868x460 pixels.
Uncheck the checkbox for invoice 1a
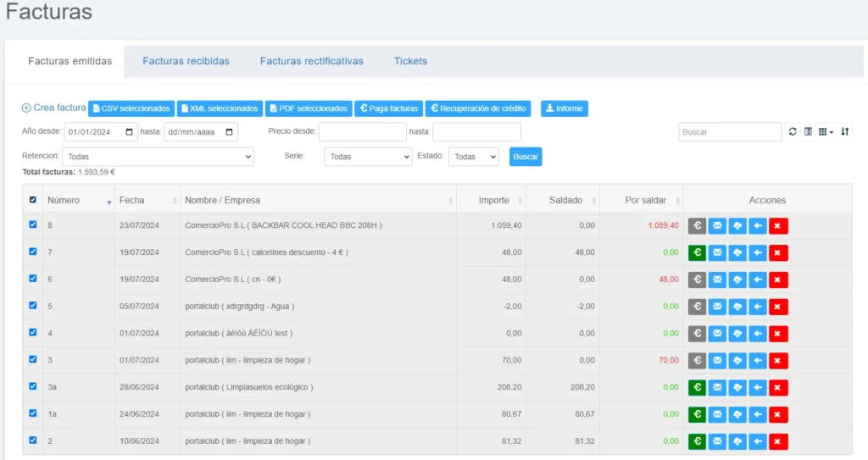33,413
